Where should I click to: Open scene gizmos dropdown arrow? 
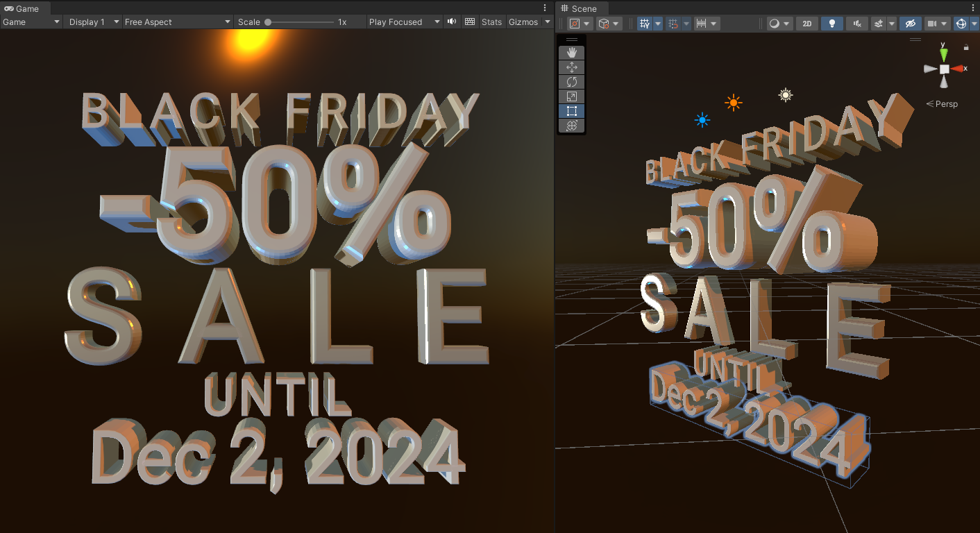(974, 24)
